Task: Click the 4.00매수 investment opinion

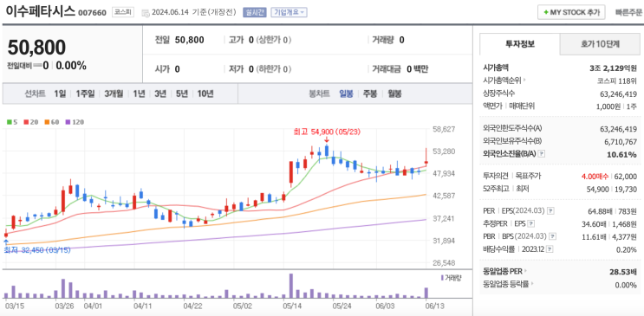Action: tap(596, 177)
